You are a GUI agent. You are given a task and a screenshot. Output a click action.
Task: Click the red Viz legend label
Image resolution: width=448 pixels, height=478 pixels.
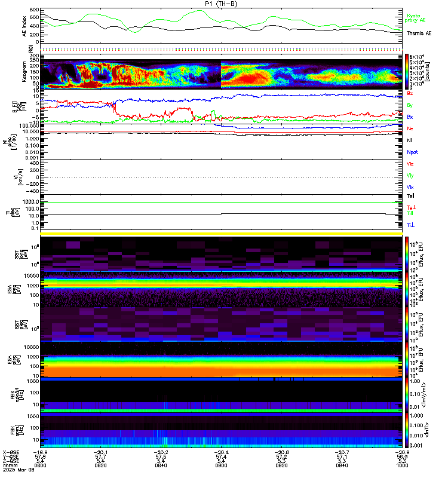[x=410, y=164]
